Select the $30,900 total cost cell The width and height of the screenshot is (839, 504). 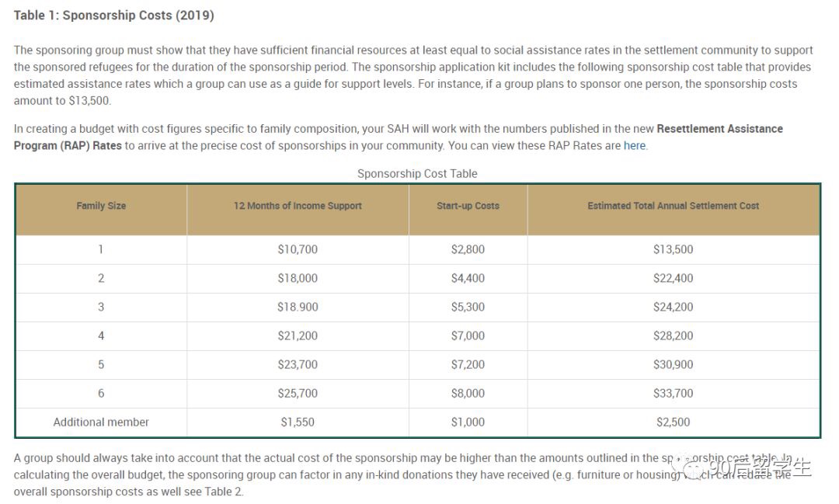[x=673, y=365]
